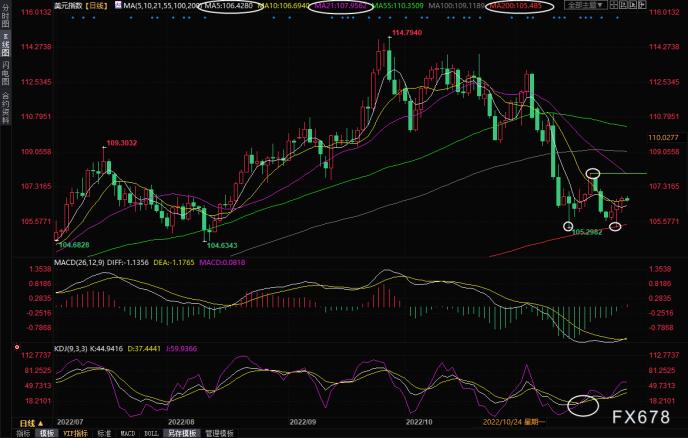Image resolution: width=688 pixels, height=438 pixels.
Task: Click the 2022/07 date axis label
Action: tap(70, 422)
